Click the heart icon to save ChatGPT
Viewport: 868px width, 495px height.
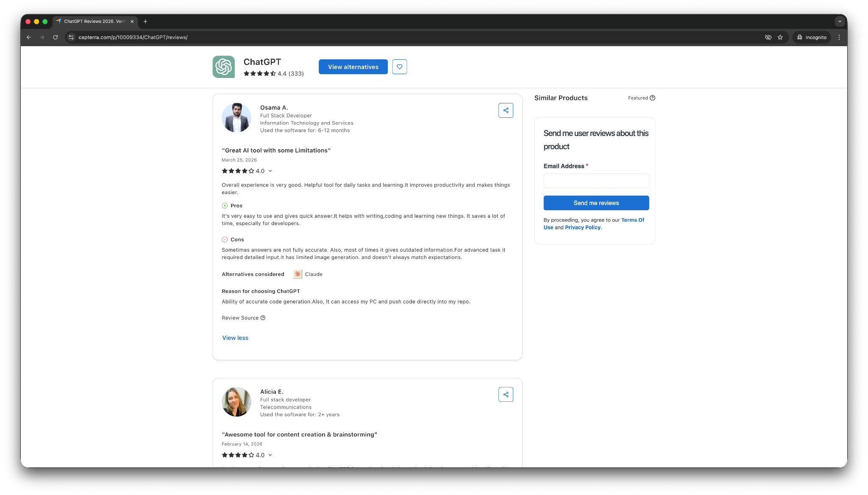[399, 67]
